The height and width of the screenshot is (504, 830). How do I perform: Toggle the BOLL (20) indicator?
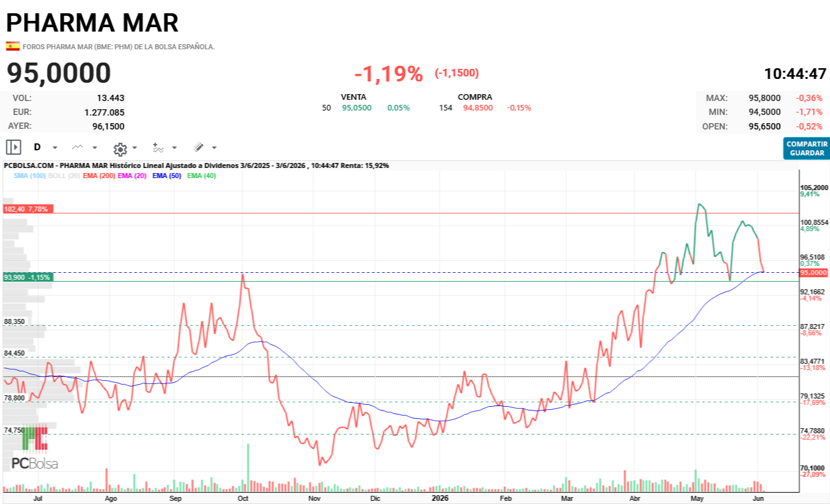click(x=64, y=176)
